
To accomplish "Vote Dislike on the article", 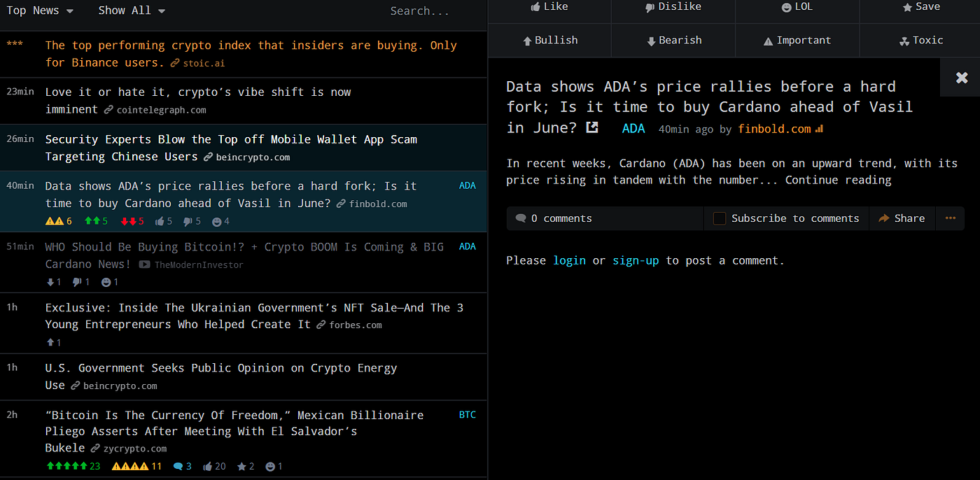I will [673, 7].
